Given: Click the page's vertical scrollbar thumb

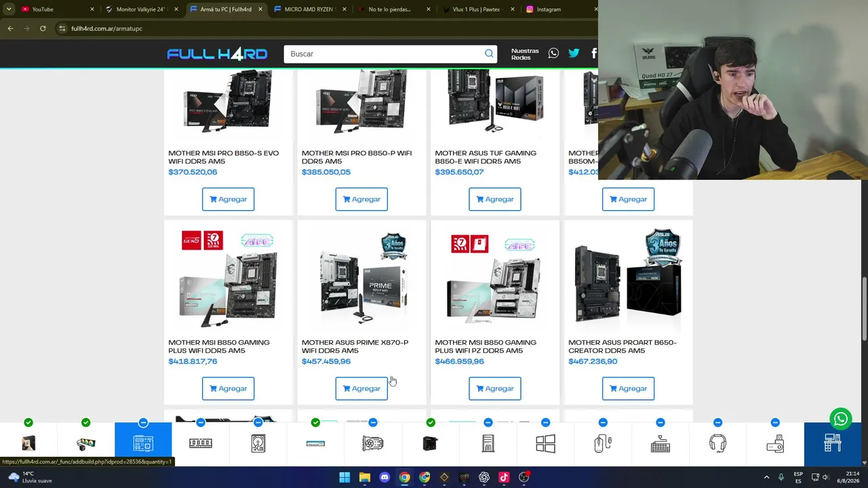Looking at the screenshot, I should (864, 308).
